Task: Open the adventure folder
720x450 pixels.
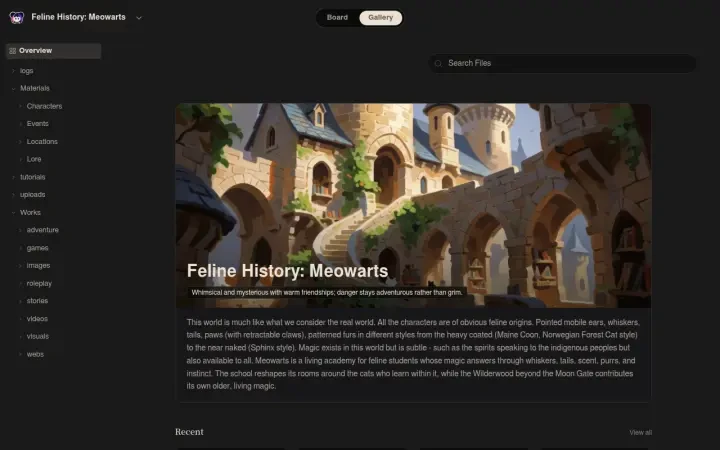Action: pyautogui.click(x=43, y=230)
